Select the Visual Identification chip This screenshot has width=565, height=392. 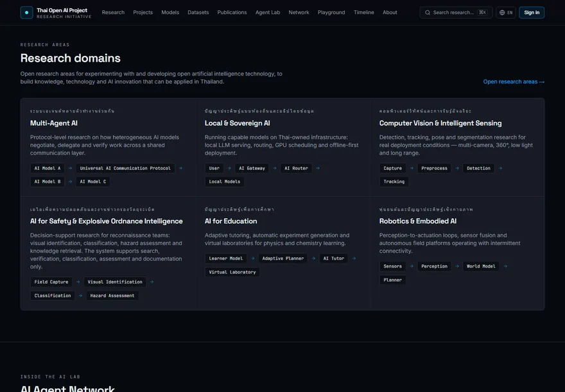[x=115, y=282]
